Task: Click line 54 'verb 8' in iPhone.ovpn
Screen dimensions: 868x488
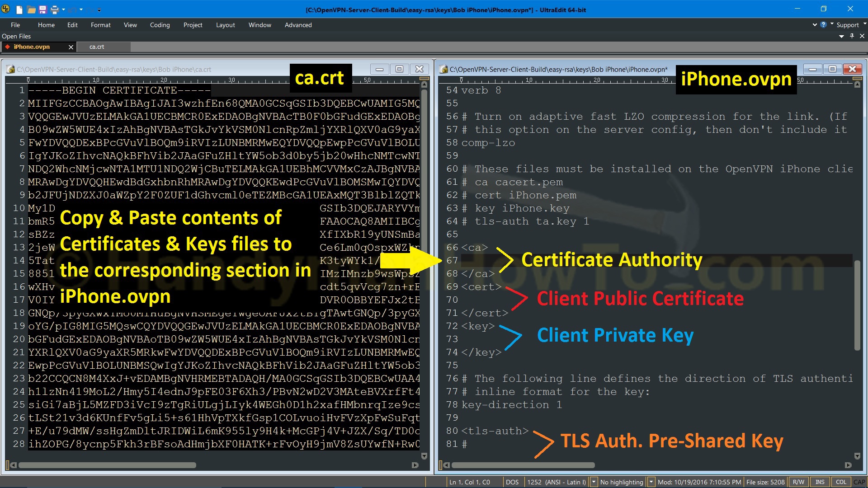Action: pyautogui.click(x=481, y=90)
